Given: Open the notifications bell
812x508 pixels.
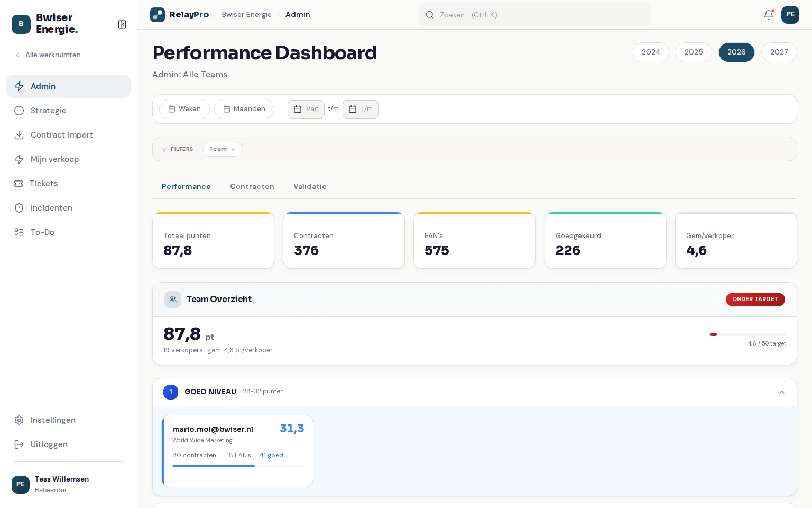Looking at the screenshot, I should (x=769, y=15).
